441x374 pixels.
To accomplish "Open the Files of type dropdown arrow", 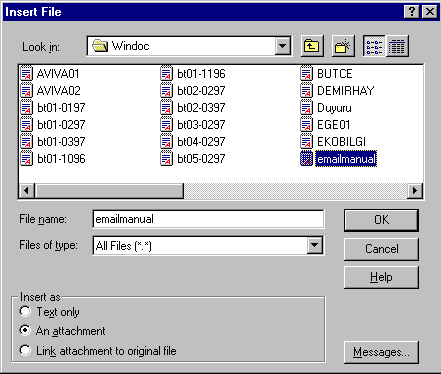I will pos(315,246).
